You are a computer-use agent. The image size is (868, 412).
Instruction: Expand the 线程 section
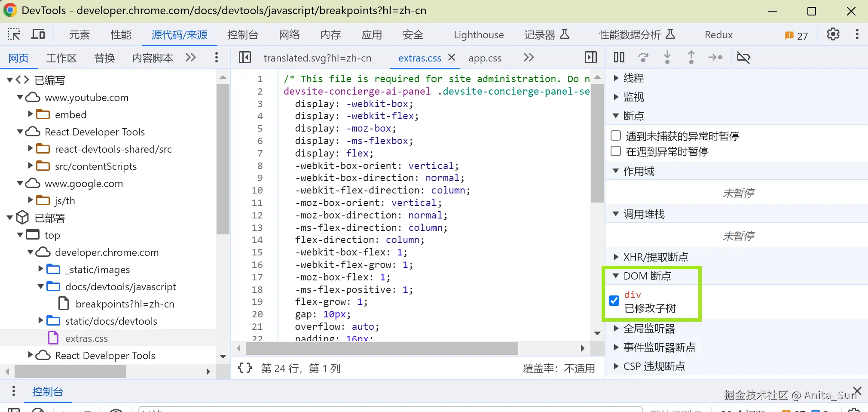pyautogui.click(x=616, y=78)
